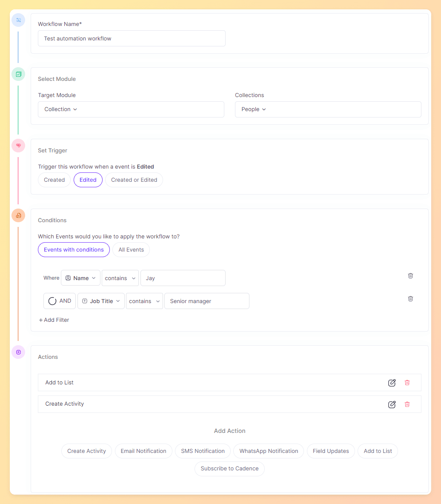
Task: Click the Set Trigger step icon
Action: pyautogui.click(x=18, y=146)
